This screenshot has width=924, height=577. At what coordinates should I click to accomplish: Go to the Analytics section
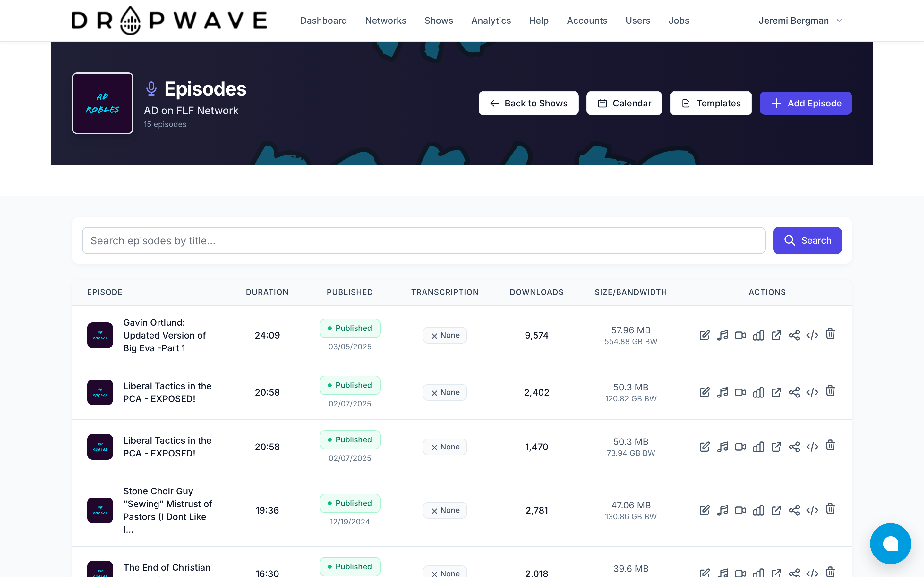tap(491, 20)
